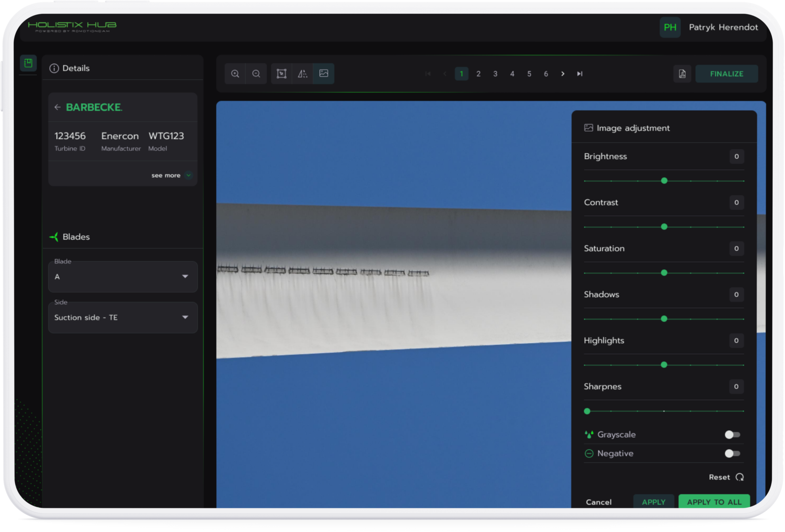Screen dimensions: 785x532
Task: Jump to last page icon
Action: [580, 74]
